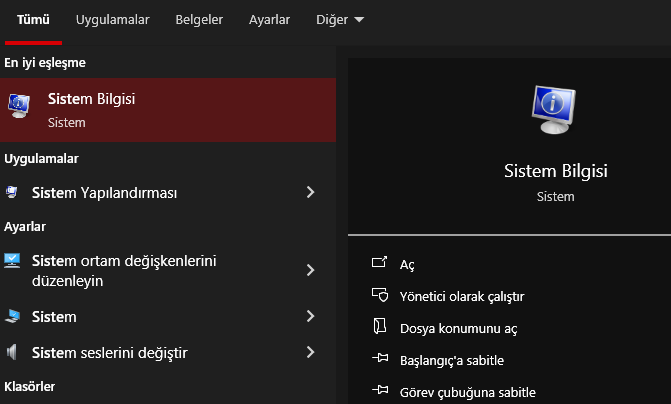Click the Aç open icon

point(379,264)
